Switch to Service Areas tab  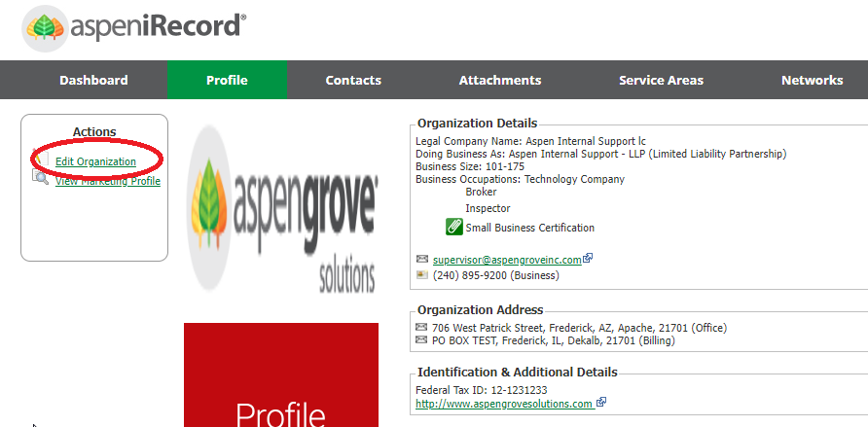coord(661,80)
